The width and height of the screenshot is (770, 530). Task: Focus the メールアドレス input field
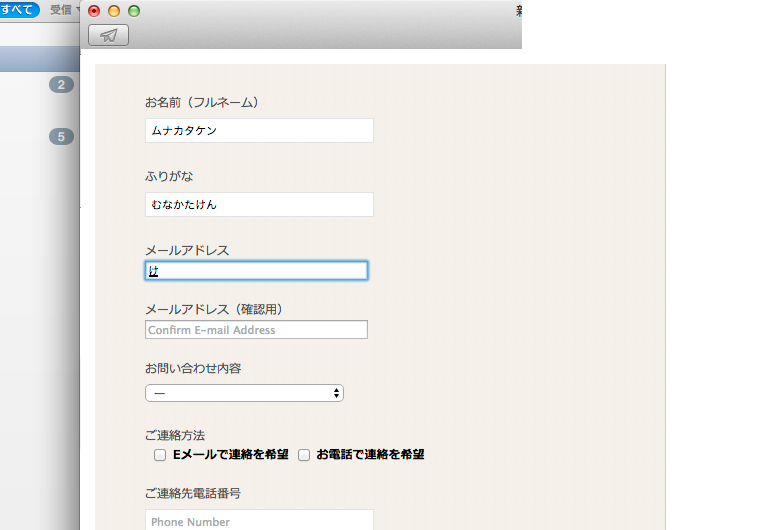(x=256, y=271)
